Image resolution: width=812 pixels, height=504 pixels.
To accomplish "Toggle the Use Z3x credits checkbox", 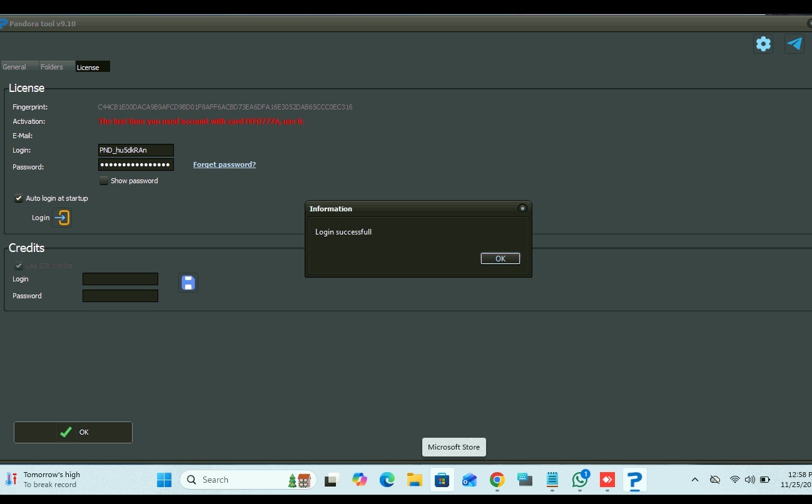I will [x=19, y=266].
